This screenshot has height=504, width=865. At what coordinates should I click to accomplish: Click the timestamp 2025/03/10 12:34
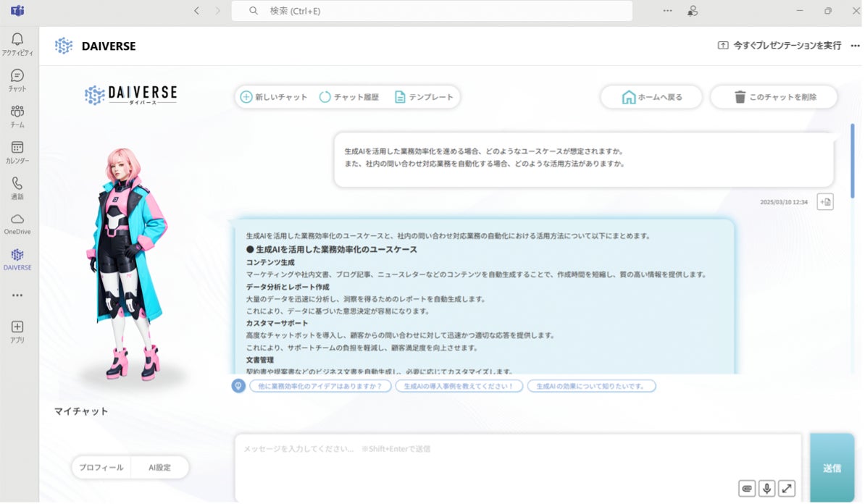pyautogui.click(x=783, y=202)
